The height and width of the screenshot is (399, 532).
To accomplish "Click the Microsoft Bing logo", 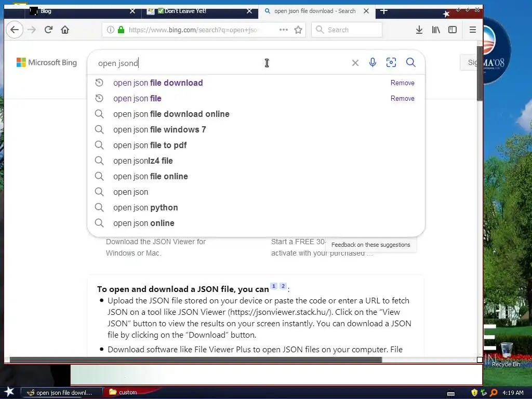I will coord(47,62).
